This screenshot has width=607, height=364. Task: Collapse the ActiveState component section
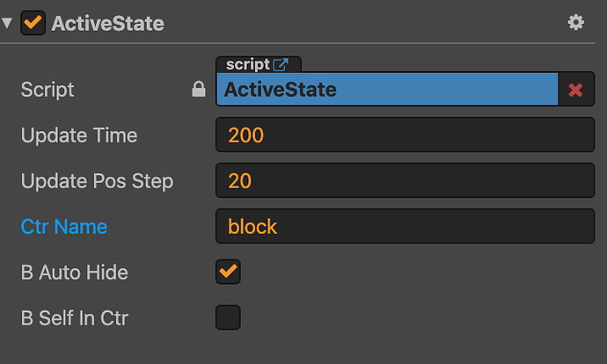[x=8, y=23]
